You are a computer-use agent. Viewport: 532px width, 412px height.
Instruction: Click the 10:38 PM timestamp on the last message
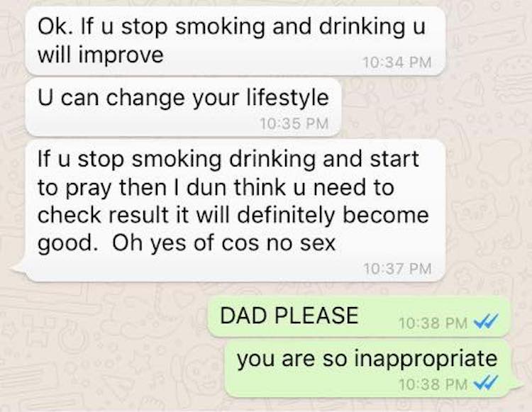(x=433, y=384)
